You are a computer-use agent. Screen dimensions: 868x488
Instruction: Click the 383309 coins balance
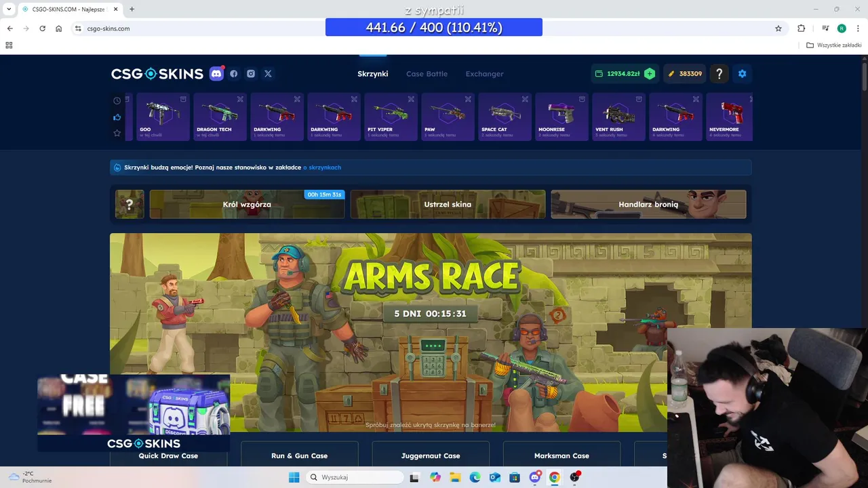click(685, 73)
